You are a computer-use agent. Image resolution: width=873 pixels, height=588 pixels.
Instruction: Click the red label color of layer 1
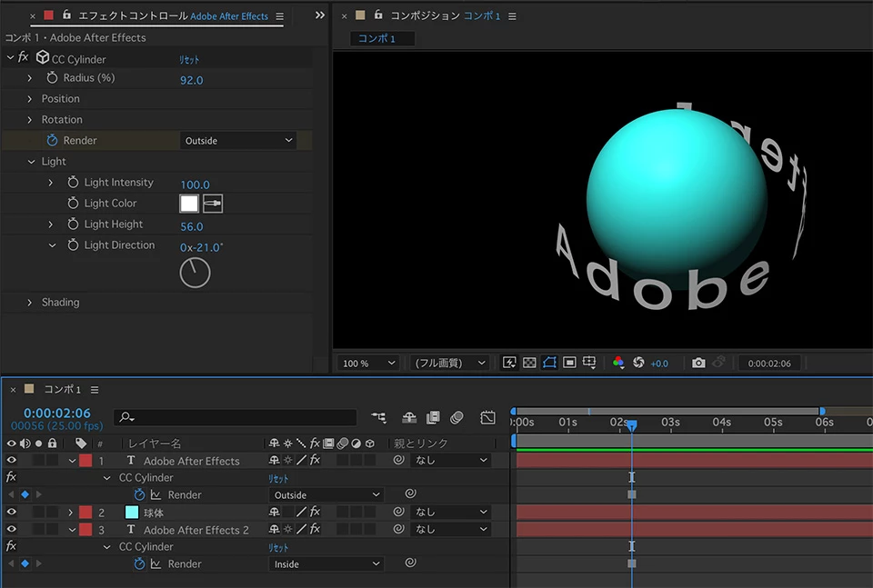click(x=85, y=461)
